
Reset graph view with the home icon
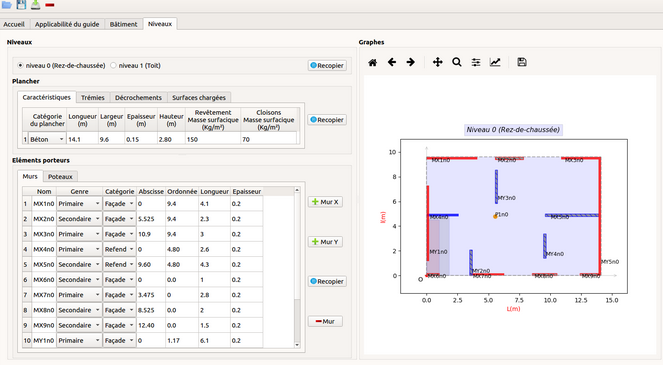pos(373,63)
